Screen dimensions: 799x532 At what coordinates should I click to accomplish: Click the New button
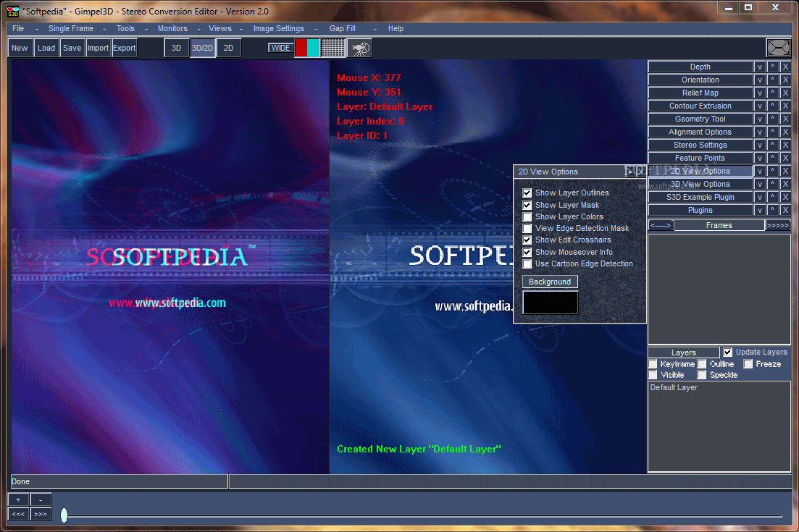(x=20, y=48)
